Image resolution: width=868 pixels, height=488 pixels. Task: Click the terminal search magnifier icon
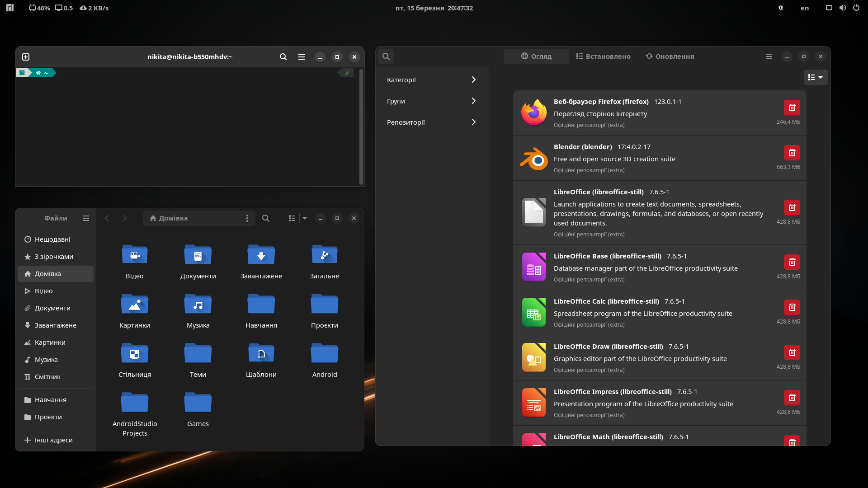click(283, 57)
